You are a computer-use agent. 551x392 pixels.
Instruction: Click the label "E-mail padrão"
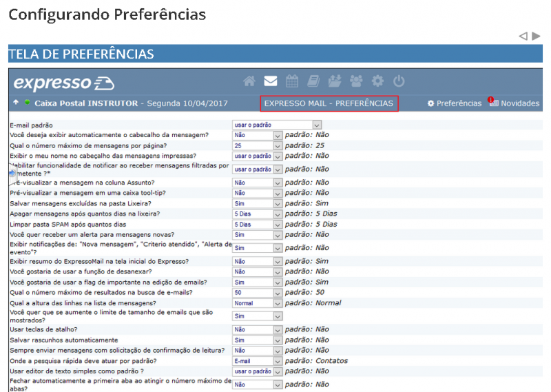tap(31, 125)
